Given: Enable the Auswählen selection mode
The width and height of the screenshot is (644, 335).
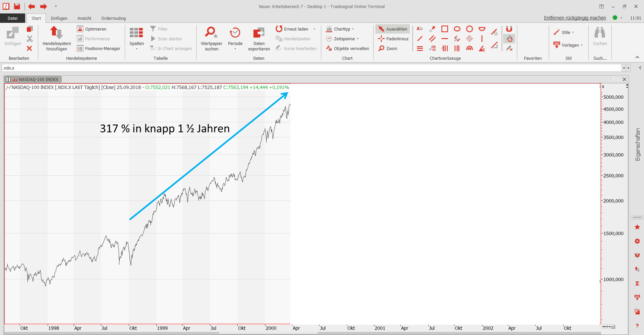Looking at the screenshot, I should 393,29.
